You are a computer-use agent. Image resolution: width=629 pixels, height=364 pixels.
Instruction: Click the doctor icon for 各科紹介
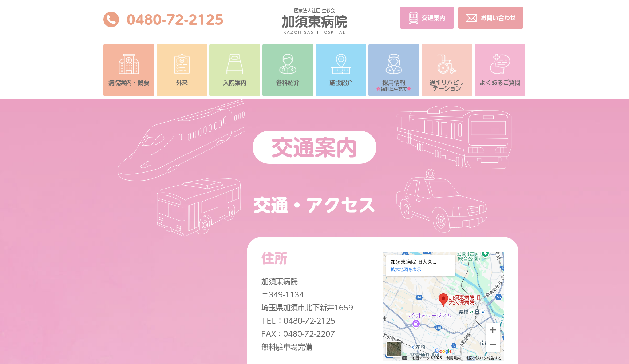point(288,64)
